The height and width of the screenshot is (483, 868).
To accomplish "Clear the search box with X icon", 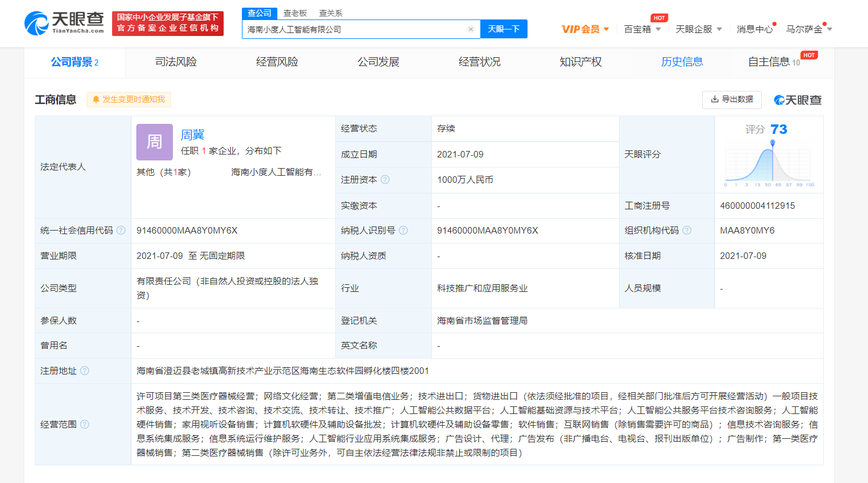I will [470, 29].
